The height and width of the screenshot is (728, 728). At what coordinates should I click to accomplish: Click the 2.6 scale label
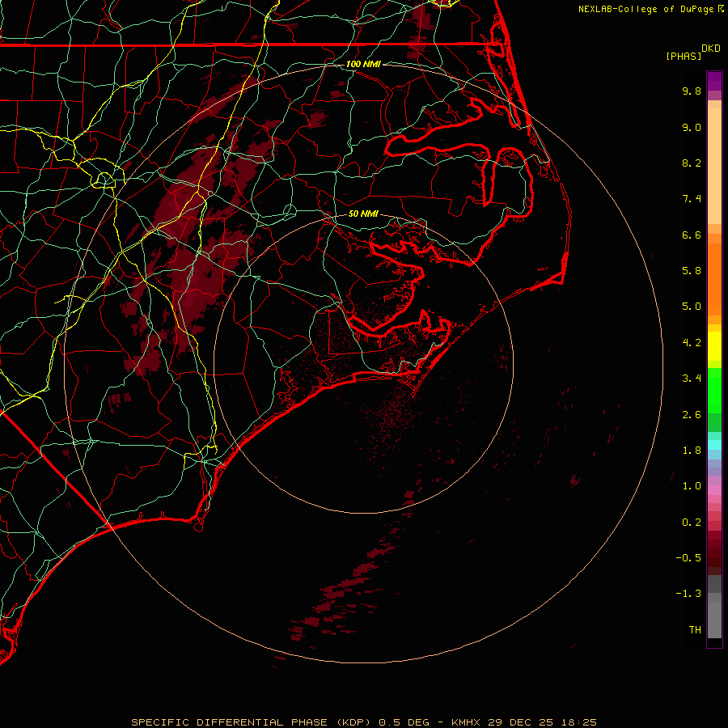pyautogui.click(x=692, y=415)
